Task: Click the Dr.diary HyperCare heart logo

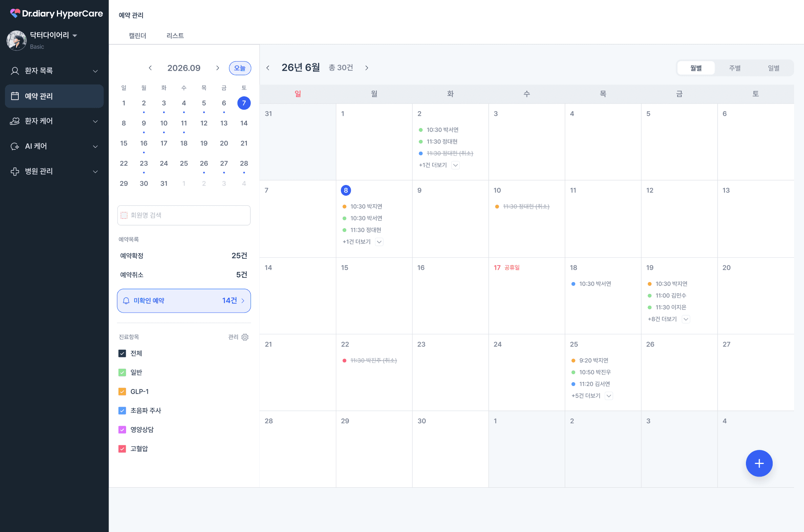Action: (x=15, y=13)
